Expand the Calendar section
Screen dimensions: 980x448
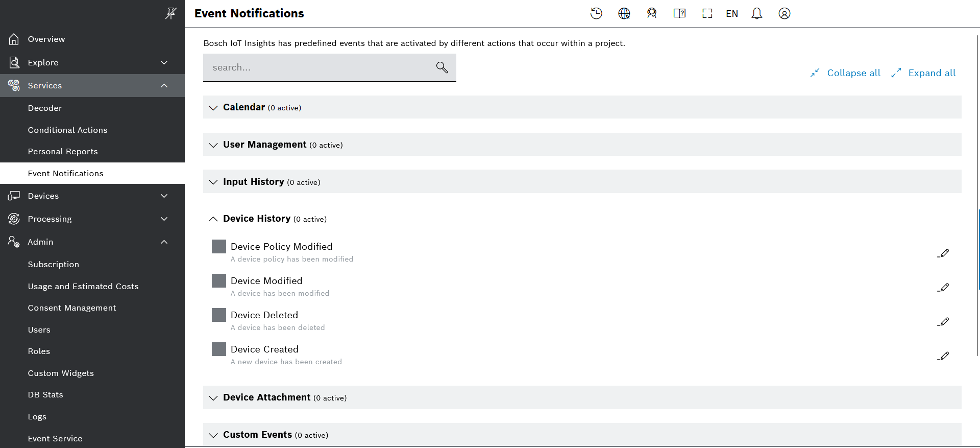point(213,108)
